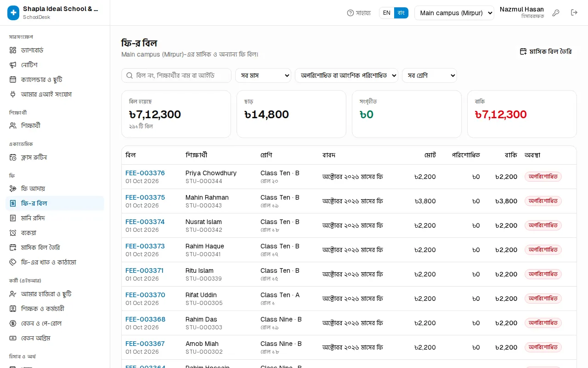588x368 pixels.
Task: Click the bill search input field
Action: pos(176,75)
